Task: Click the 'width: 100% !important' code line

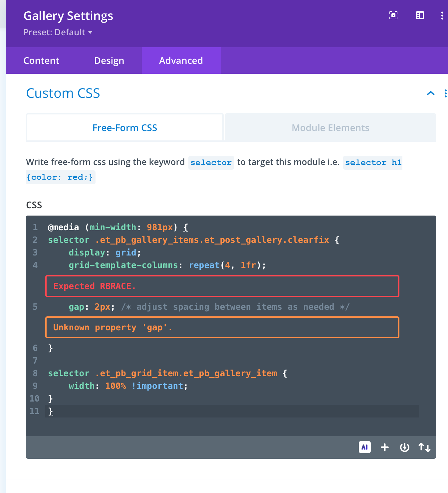Action: point(128,386)
